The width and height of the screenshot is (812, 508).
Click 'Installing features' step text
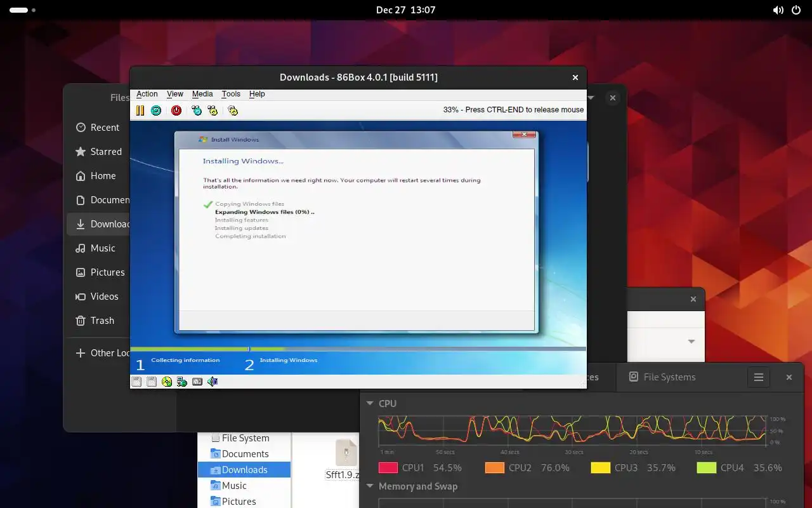tap(242, 220)
